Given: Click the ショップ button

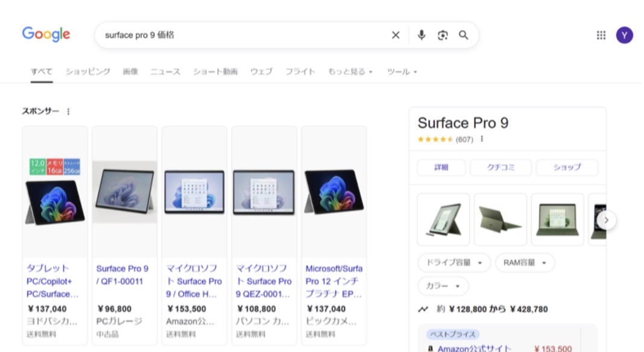Looking at the screenshot, I should pyautogui.click(x=567, y=168).
